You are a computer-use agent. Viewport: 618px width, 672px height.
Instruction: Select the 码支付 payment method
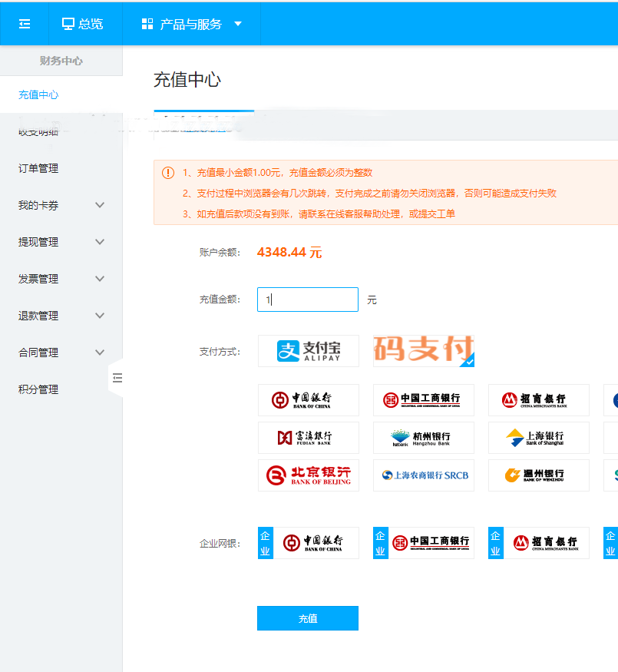[424, 351]
